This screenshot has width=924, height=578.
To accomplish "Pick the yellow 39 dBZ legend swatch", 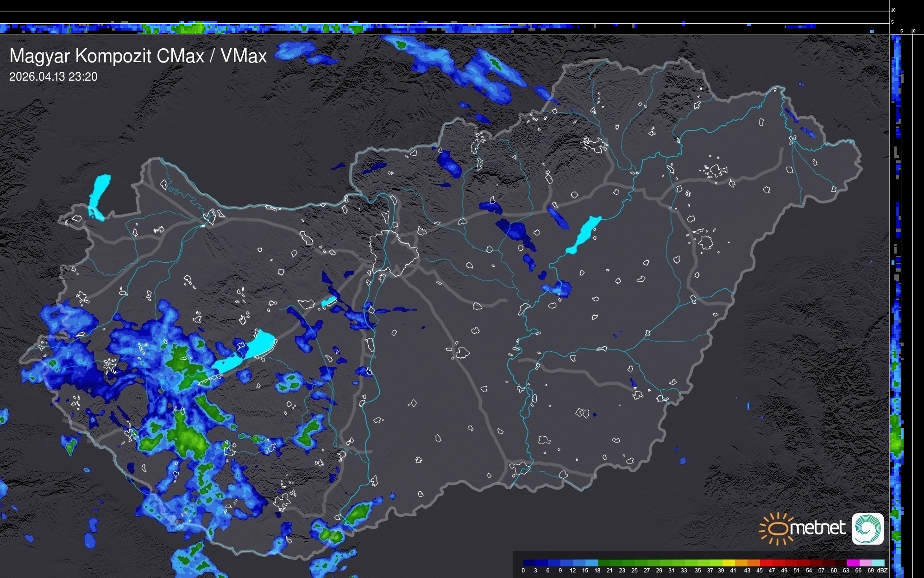I will pyautogui.click(x=729, y=563).
